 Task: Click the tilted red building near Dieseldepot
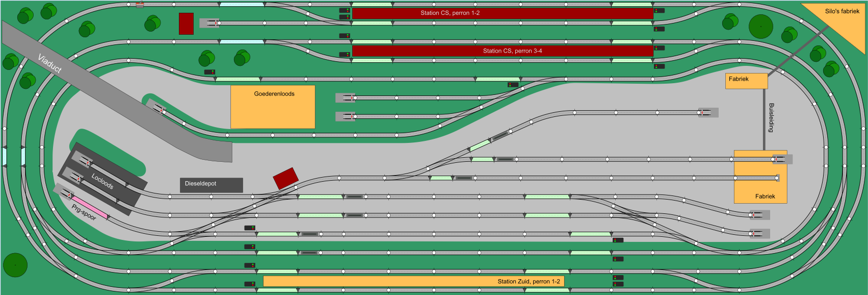tap(285, 178)
